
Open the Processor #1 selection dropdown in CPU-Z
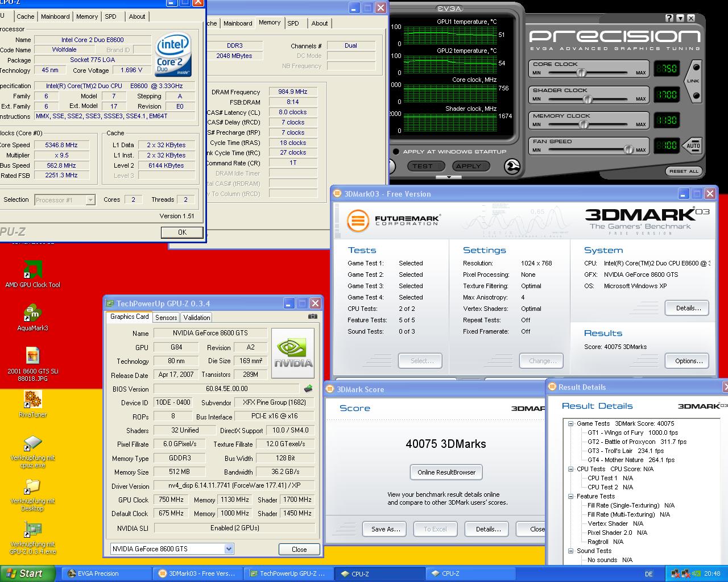[x=90, y=200]
